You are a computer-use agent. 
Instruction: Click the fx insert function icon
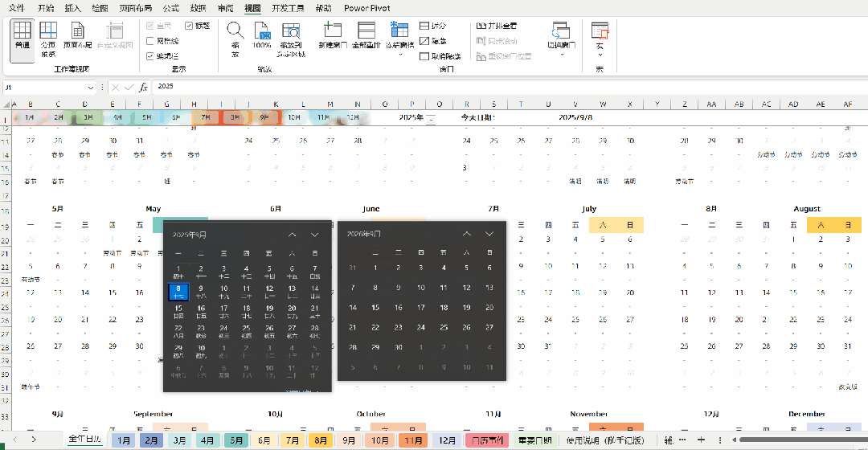coord(143,87)
